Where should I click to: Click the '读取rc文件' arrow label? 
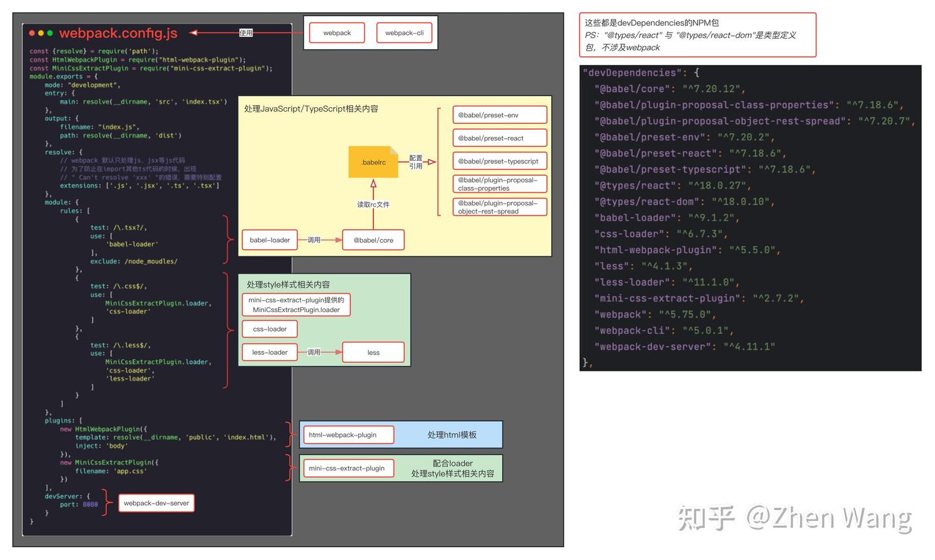(x=373, y=204)
